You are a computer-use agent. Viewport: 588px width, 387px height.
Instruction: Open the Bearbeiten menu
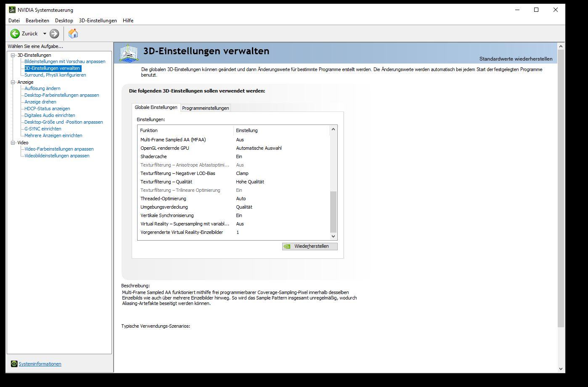click(37, 20)
